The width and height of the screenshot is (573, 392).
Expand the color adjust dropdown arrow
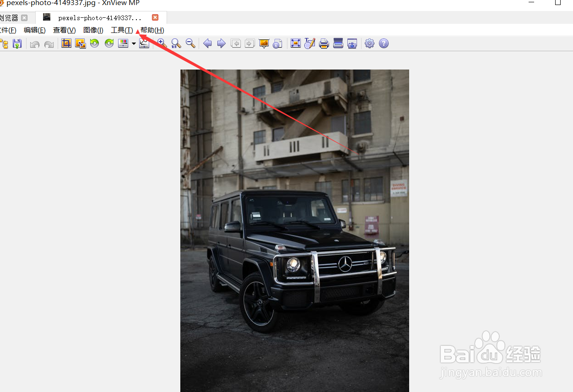134,44
